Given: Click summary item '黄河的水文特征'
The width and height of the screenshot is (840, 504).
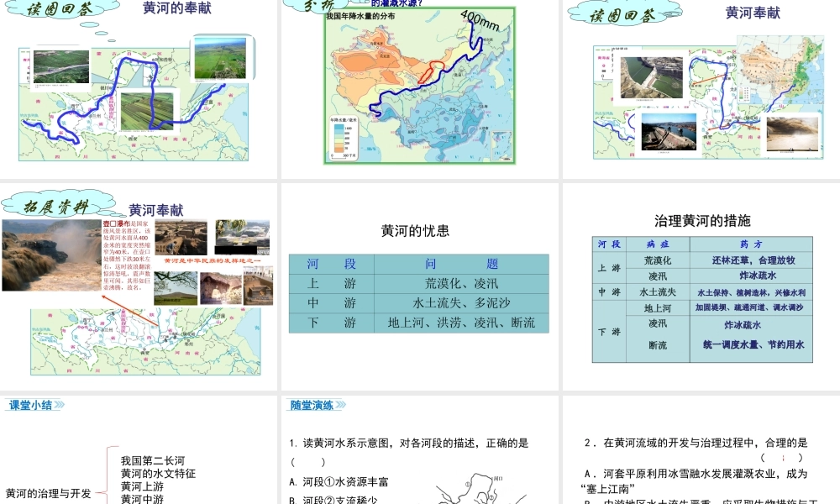Looking at the screenshot, I should pos(158,474).
